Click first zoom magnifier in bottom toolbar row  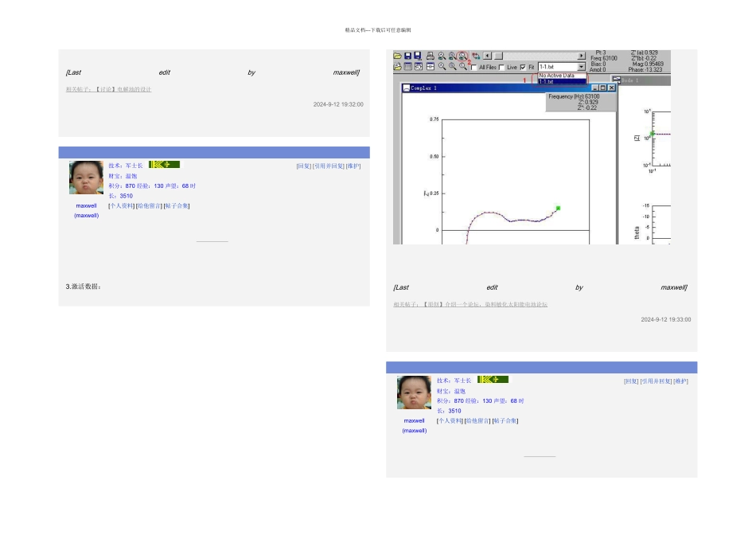442,67
